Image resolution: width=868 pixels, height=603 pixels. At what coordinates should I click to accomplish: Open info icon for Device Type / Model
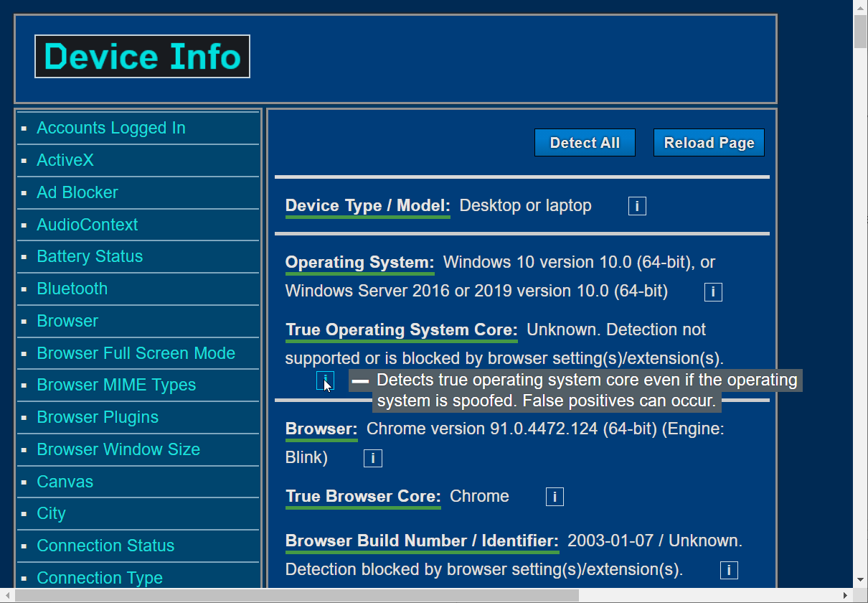click(x=637, y=207)
